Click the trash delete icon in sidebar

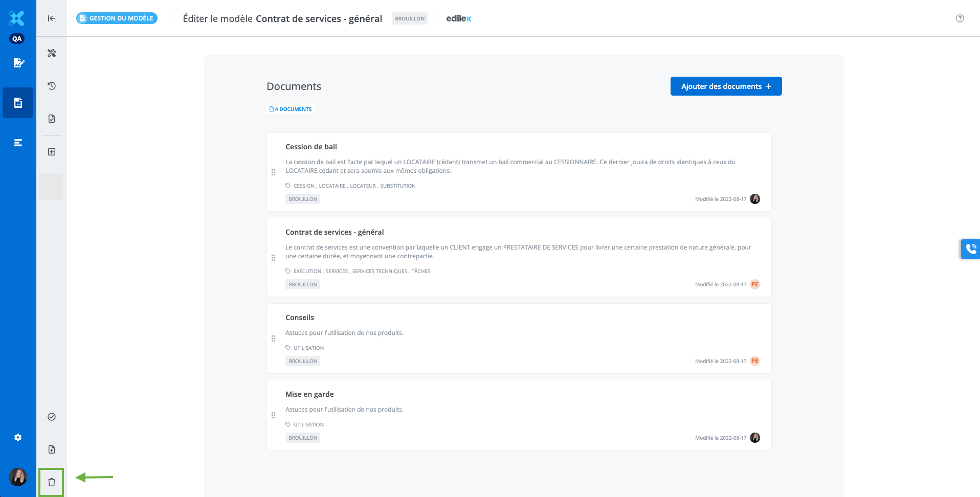52,482
